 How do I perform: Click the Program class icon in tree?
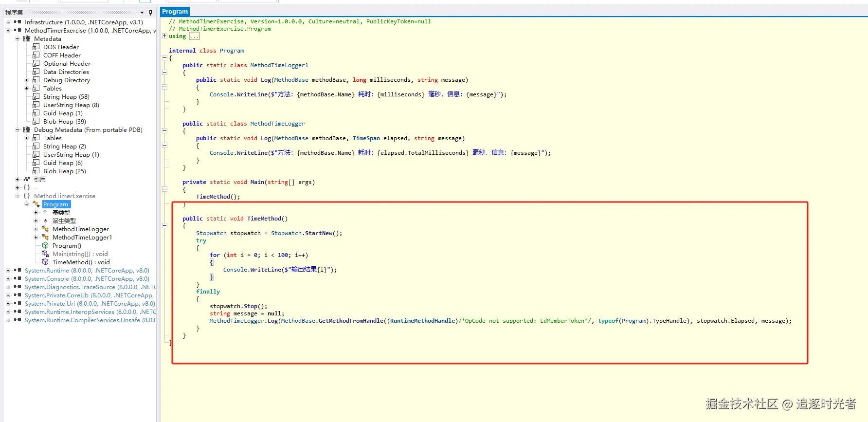[x=36, y=204]
